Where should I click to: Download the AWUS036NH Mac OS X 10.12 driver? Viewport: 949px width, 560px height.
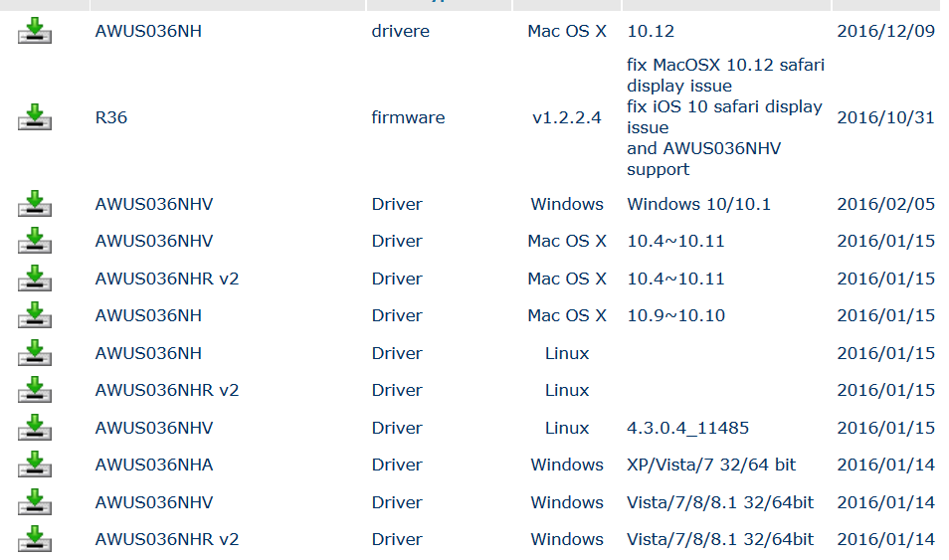click(x=35, y=31)
